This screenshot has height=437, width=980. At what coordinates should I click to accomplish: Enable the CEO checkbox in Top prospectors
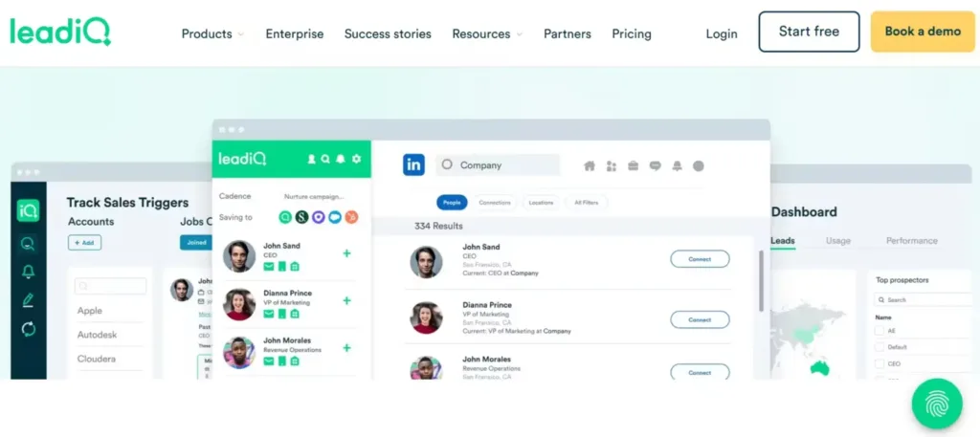(x=880, y=363)
